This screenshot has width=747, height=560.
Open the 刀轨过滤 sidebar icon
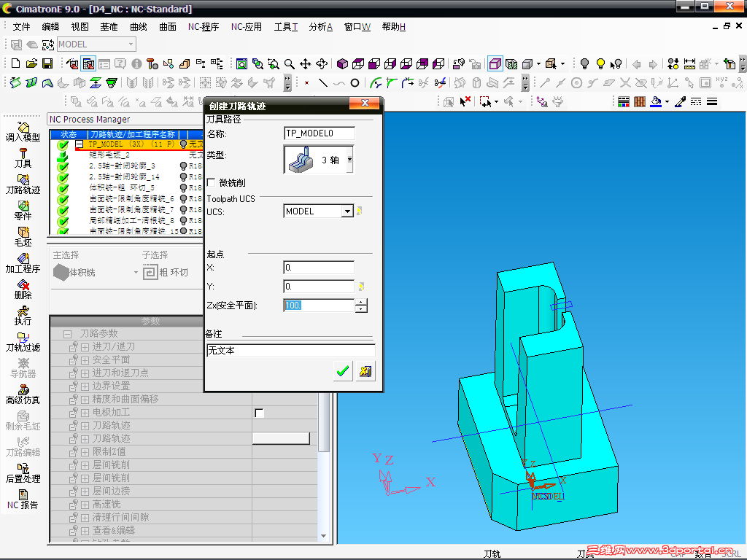[x=23, y=342]
